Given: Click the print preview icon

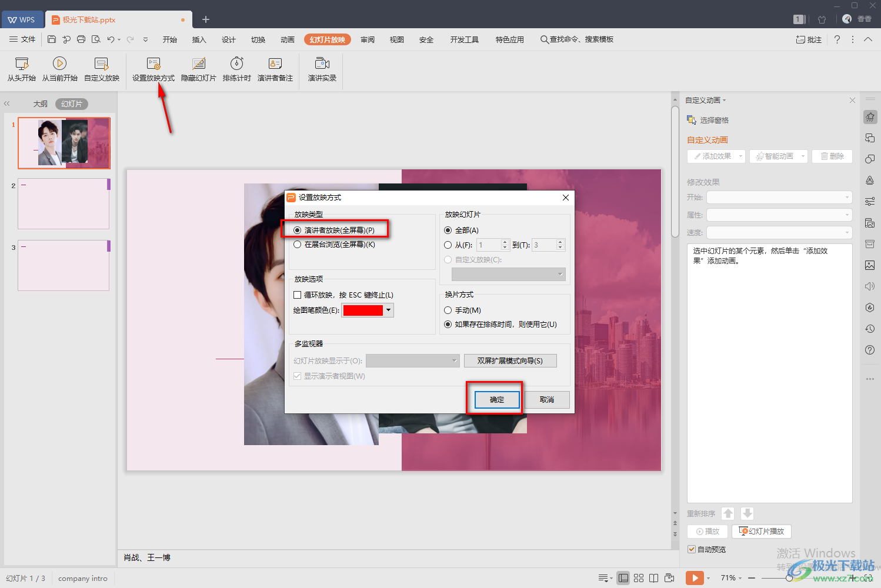Looking at the screenshot, I should (x=96, y=39).
